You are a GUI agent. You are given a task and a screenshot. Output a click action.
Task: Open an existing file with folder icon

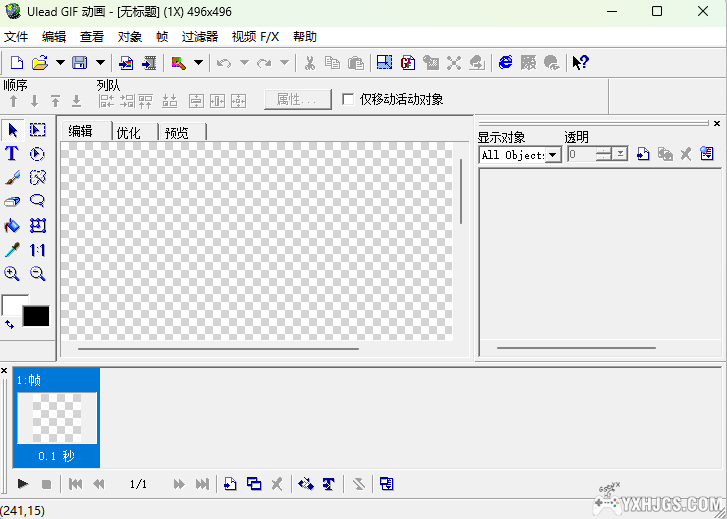pyautogui.click(x=40, y=63)
